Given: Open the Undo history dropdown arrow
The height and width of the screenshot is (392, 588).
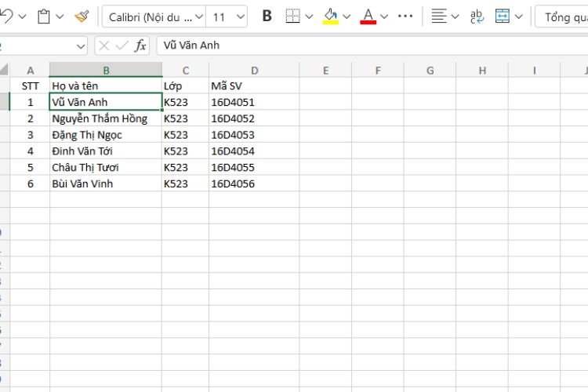Looking at the screenshot, I should 22,16.
